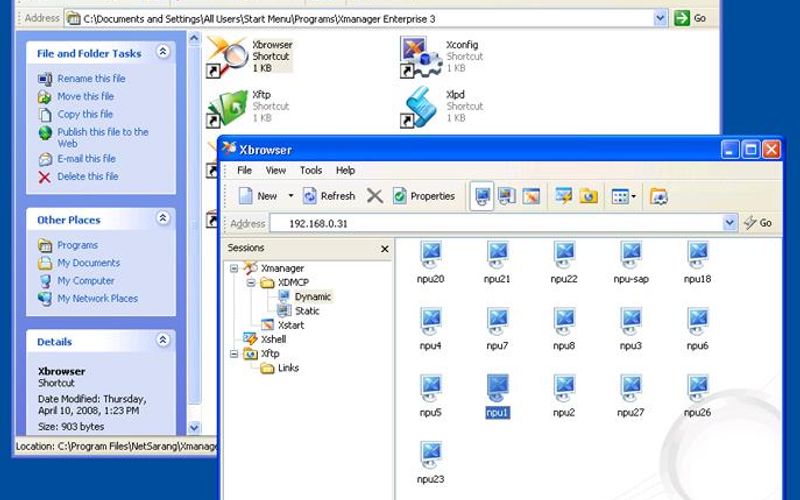Collapse the Xmanager tree node
The width and height of the screenshot is (800, 500).
pyautogui.click(x=234, y=268)
